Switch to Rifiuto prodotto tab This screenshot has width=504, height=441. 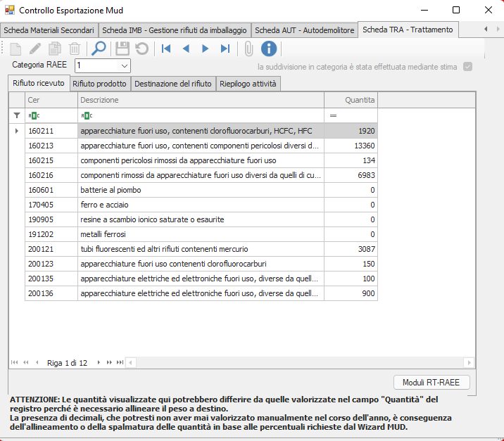coord(99,84)
